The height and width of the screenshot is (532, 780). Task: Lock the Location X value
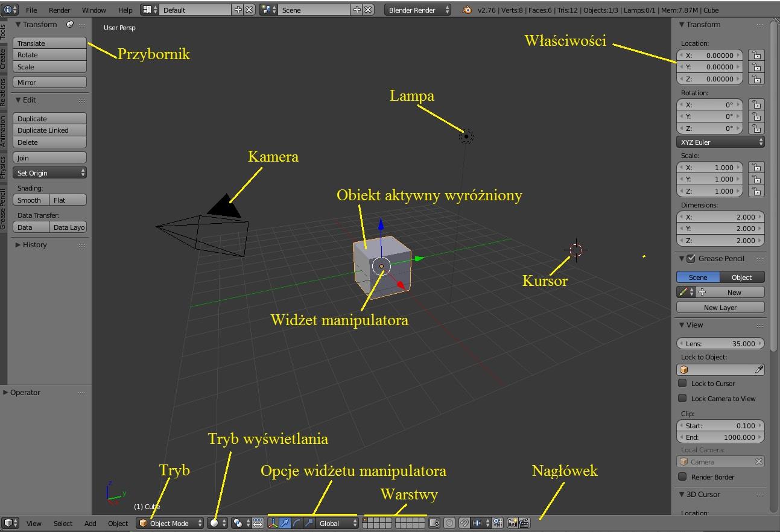click(756, 55)
